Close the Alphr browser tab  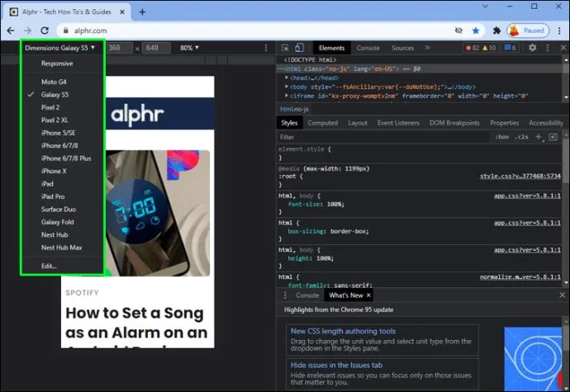click(x=122, y=12)
